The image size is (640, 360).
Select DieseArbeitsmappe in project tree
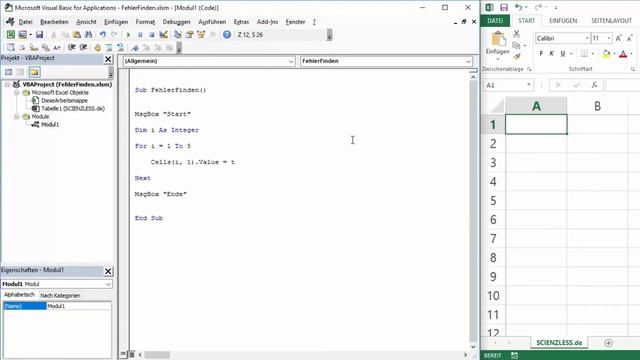(x=64, y=100)
